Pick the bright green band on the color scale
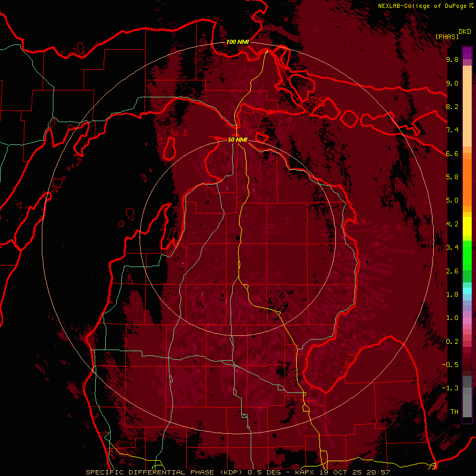The height and width of the screenshot is (476, 476). [x=467, y=255]
